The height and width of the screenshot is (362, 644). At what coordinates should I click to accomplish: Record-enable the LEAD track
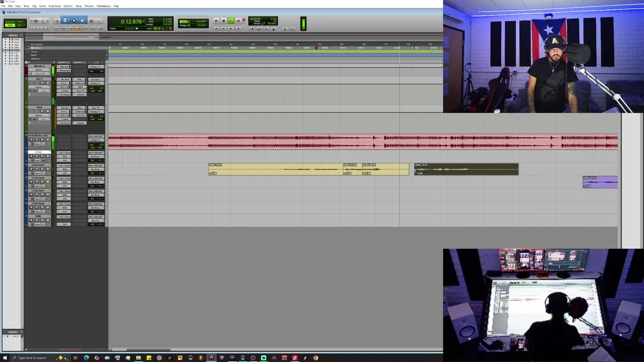pos(31,156)
